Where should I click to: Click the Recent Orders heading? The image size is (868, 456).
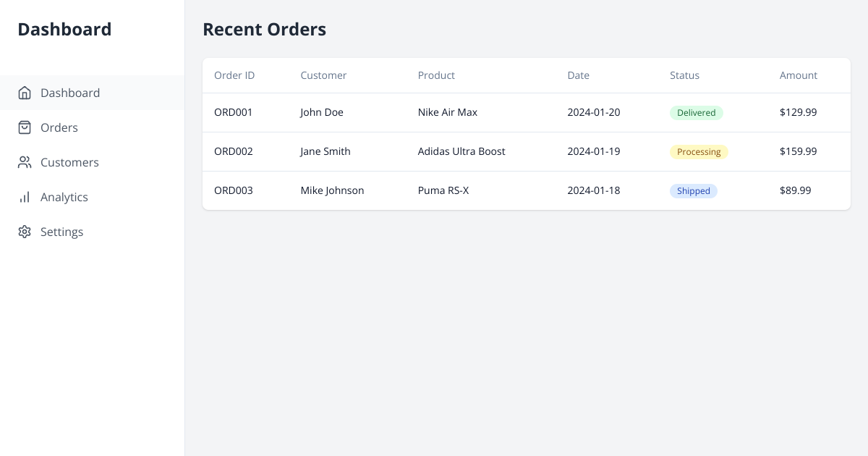pos(264,30)
